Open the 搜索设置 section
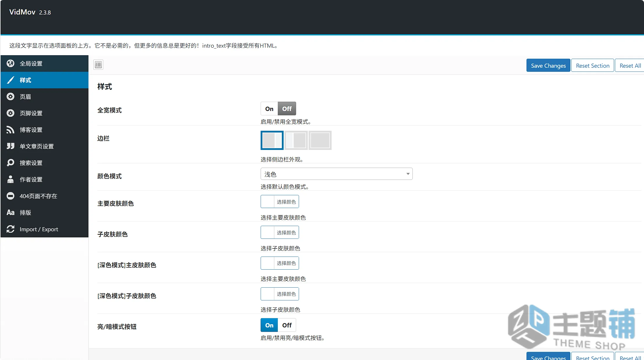The width and height of the screenshot is (644, 360). coord(45,163)
